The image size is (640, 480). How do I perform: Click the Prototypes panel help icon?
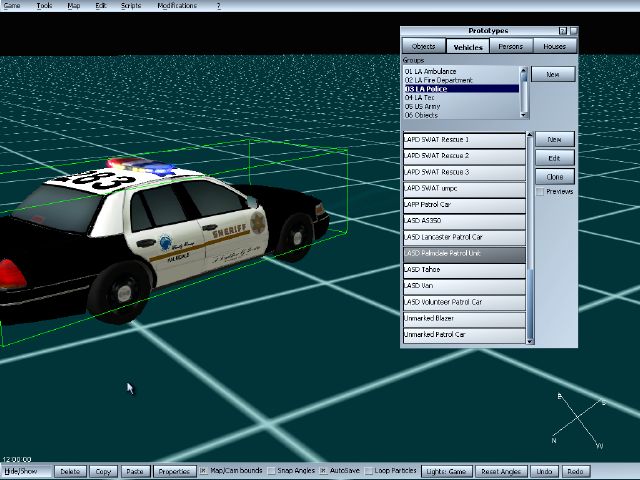(x=563, y=31)
